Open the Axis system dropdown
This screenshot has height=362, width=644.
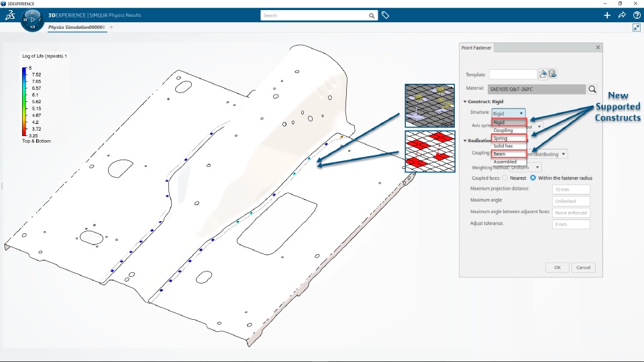click(539, 127)
